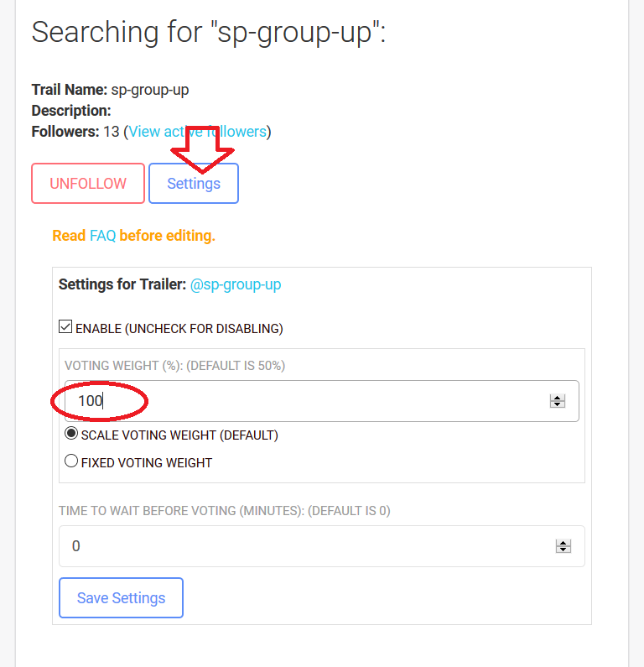Uncheck the Enable checkbox box
This screenshot has width=644, height=667.
coord(65,327)
